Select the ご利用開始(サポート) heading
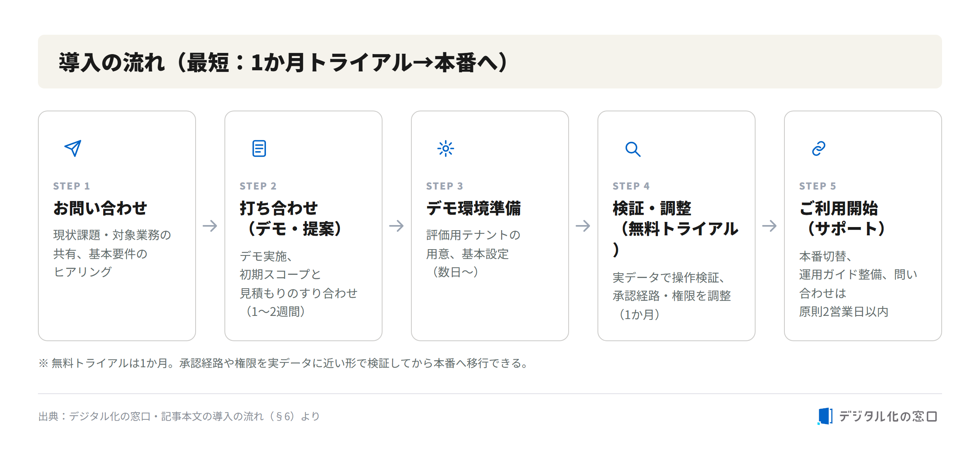Image resolution: width=980 pixels, height=462 pixels. [x=842, y=218]
